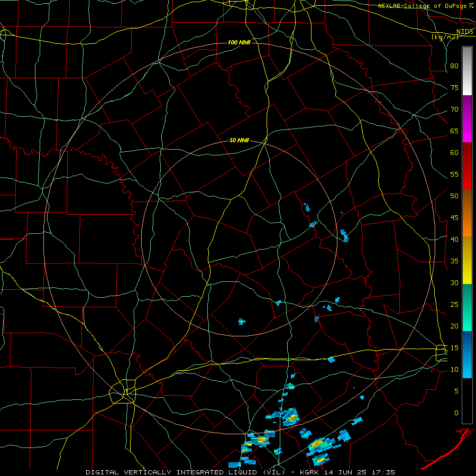Click the scale value 25
The height and width of the screenshot is (476, 476).
coord(454,305)
